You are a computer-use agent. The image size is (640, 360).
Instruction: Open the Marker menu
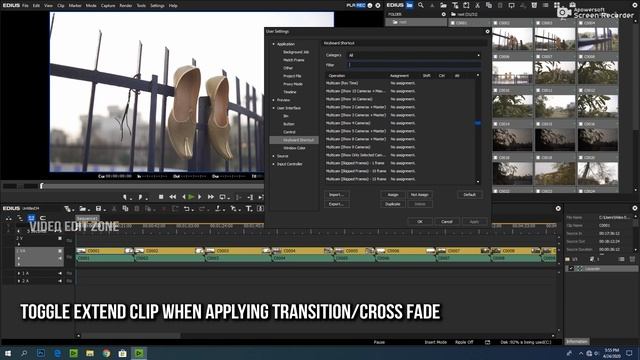tap(75, 6)
